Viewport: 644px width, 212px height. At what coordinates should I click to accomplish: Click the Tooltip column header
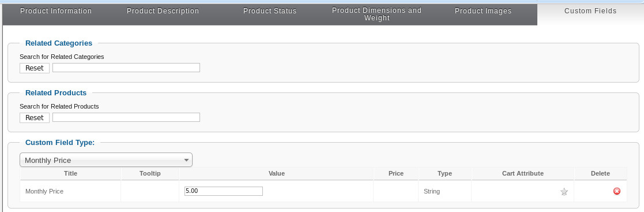[150, 174]
